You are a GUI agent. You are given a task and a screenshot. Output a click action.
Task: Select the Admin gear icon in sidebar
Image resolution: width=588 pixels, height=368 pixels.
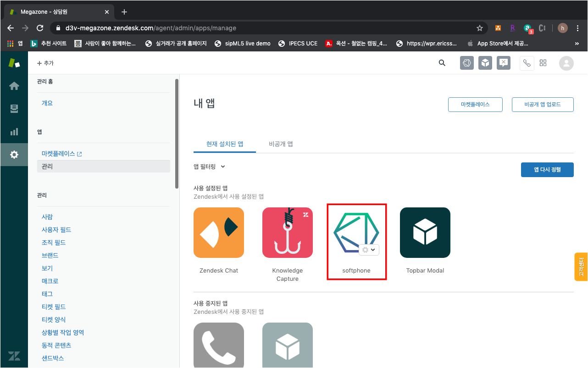(14, 155)
